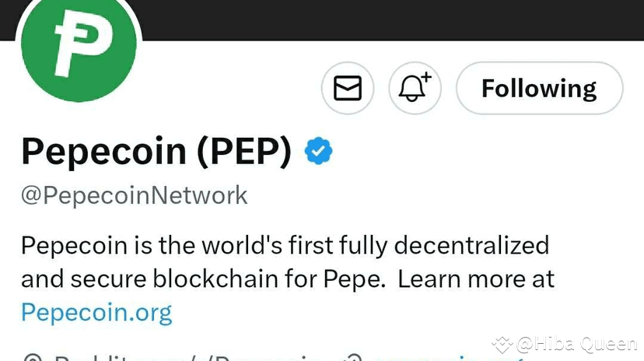Open the Pepecoin.org link in the bio

(x=96, y=312)
